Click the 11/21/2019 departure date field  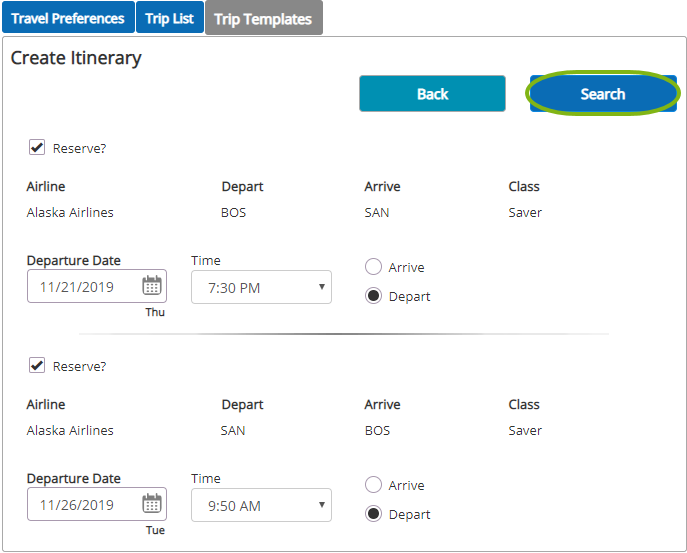(97, 286)
